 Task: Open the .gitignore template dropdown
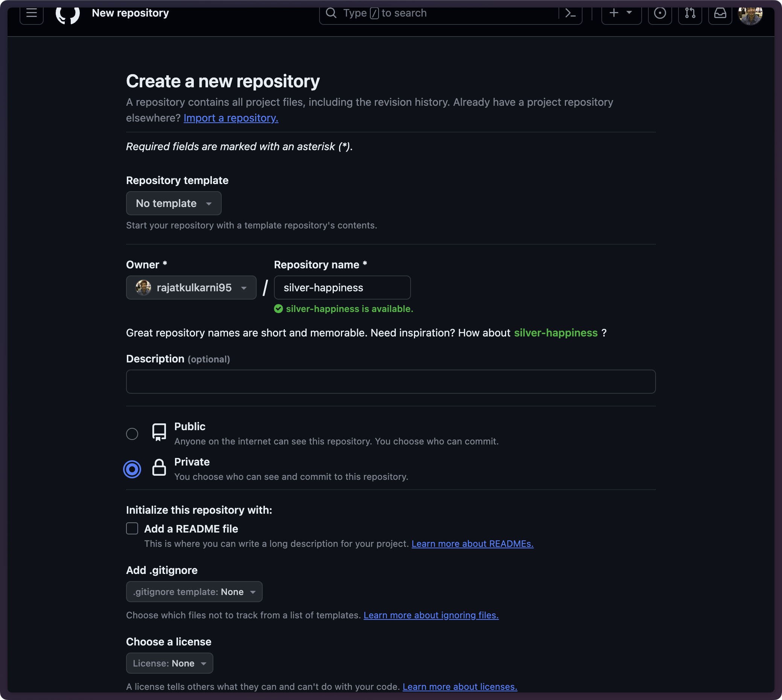click(194, 592)
